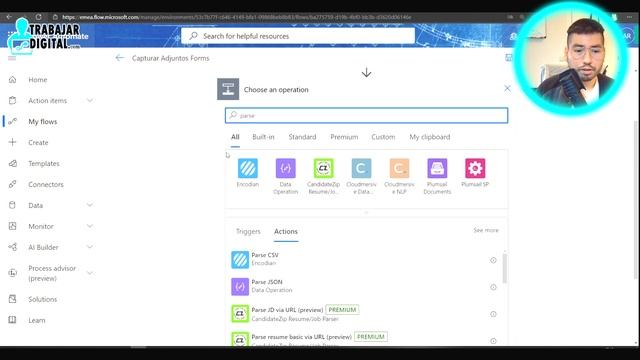Close the Choose an operation panel

507,88
